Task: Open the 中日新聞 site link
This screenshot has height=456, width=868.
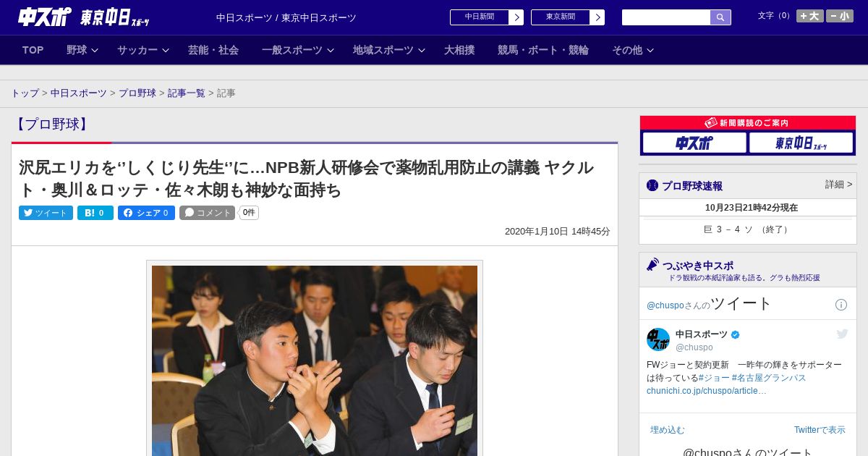Action: pos(480,17)
